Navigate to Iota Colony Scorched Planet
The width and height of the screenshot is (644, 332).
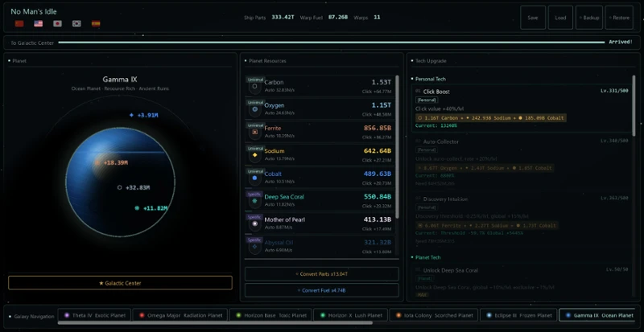(434, 315)
